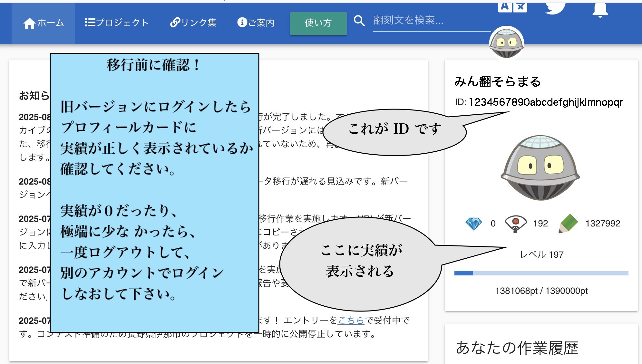Click the large robot profile picture
The width and height of the screenshot is (642, 364).
540,168
